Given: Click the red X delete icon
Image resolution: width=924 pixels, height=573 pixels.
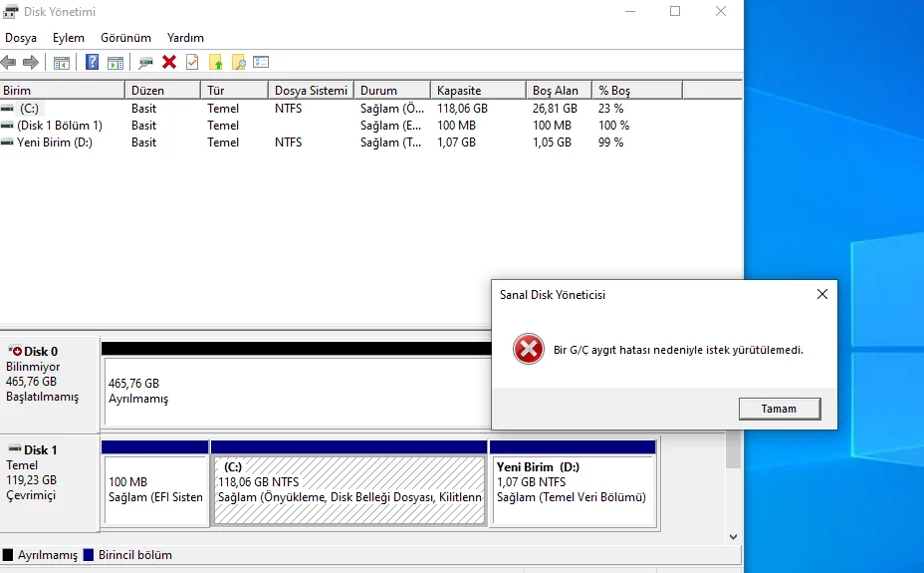Looking at the screenshot, I should point(169,62).
